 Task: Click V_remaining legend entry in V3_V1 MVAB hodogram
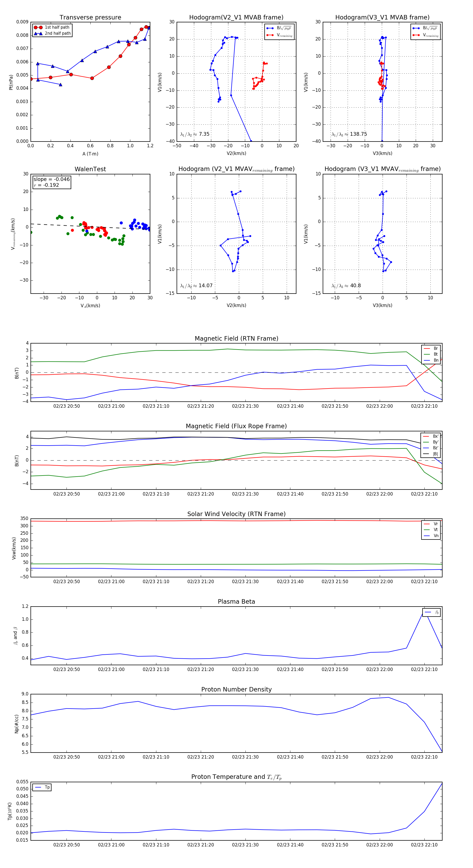click(x=425, y=35)
